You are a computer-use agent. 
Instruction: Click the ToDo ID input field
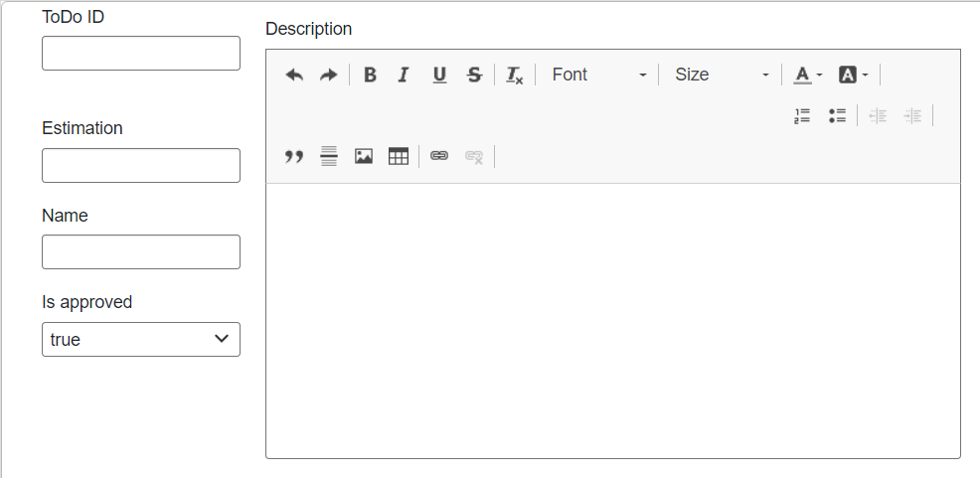pyautogui.click(x=141, y=54)
